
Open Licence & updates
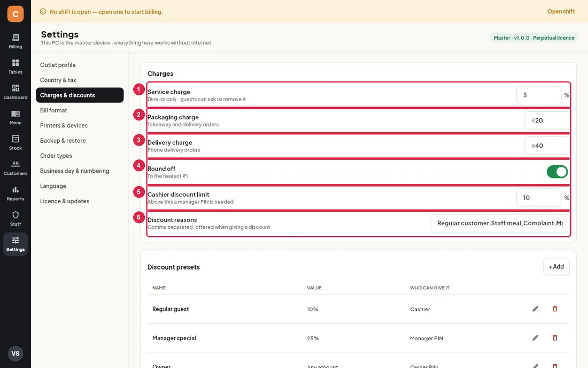(80, 201)
